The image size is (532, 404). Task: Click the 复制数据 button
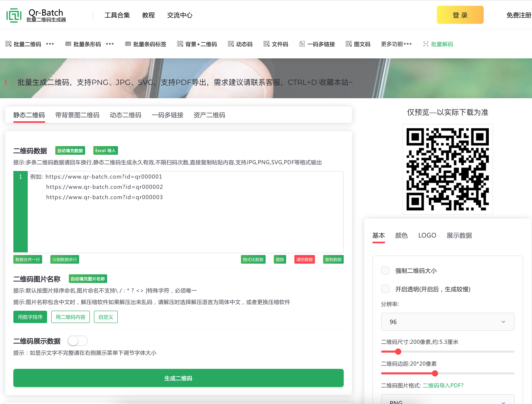[x=333, y=260]
